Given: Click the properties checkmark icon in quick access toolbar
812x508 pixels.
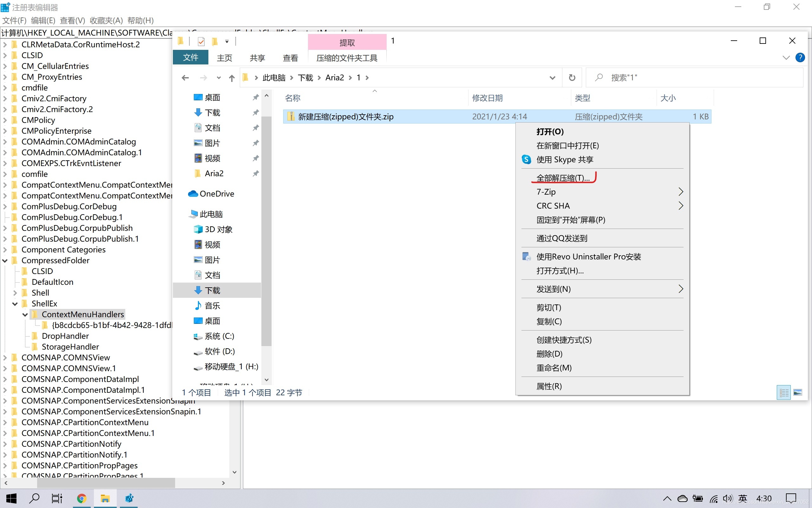Looking at the screenshot, I should (x=201, y=41).
